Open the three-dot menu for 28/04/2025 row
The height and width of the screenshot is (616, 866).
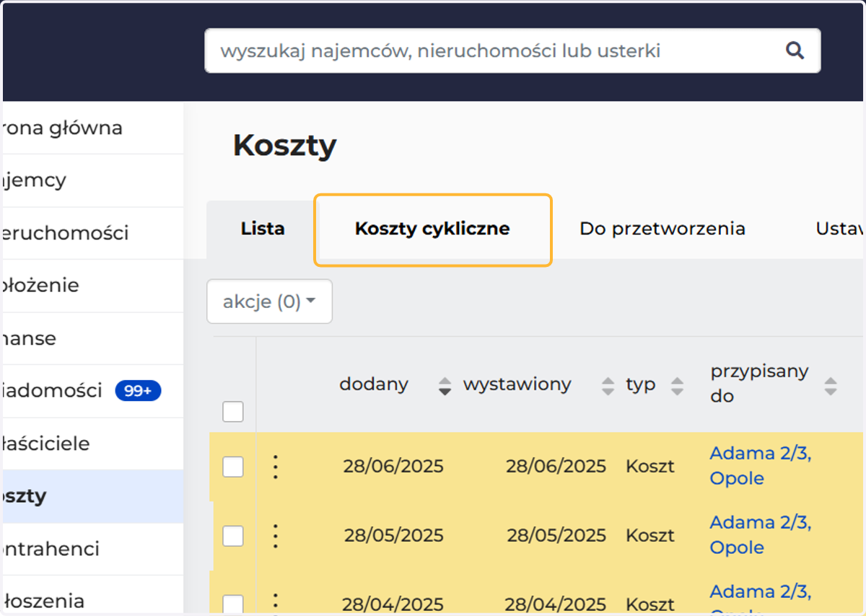pos(275,603)
